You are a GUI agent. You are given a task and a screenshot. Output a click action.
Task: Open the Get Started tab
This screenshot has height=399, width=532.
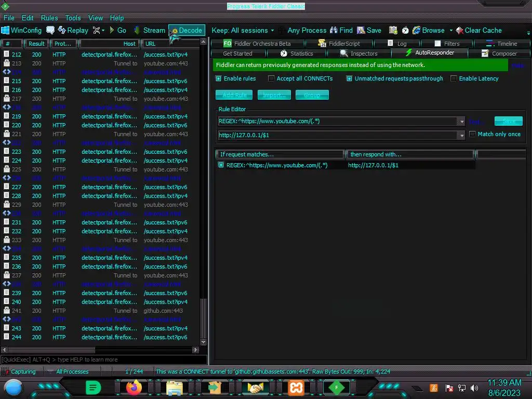[x=237, y=54]
